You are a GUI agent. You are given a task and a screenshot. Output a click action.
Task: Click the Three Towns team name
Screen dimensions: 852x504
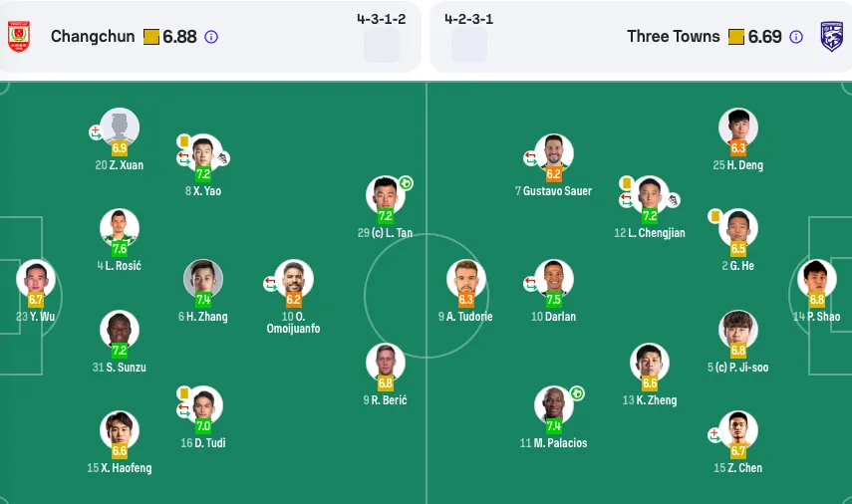(674, 37)
